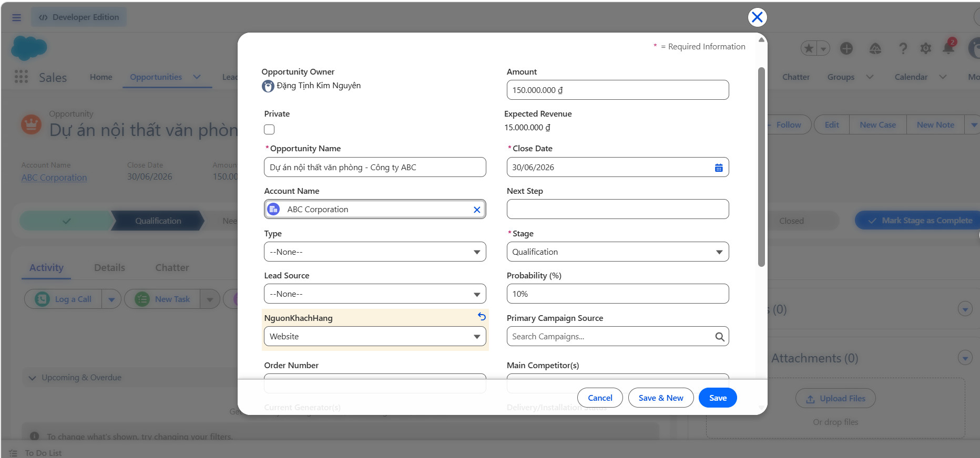
Task: Click the New Note button
Action: coord(935,125)
